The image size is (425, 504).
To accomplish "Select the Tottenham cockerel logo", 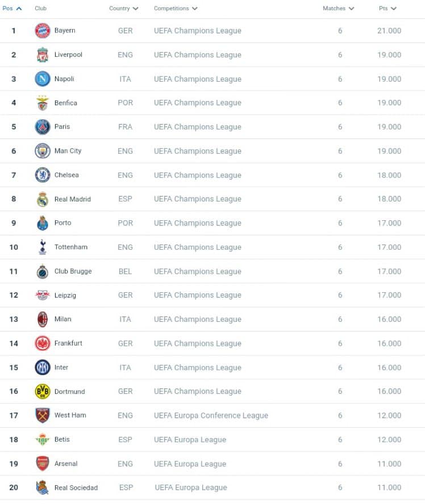I will point(42,247).
